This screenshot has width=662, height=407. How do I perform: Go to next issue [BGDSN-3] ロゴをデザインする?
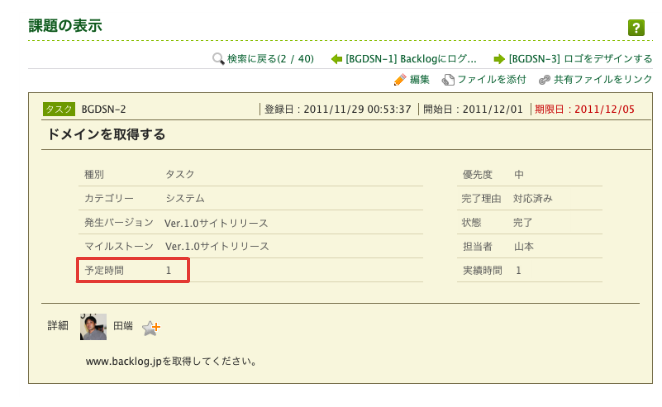(x=581, y=59)
